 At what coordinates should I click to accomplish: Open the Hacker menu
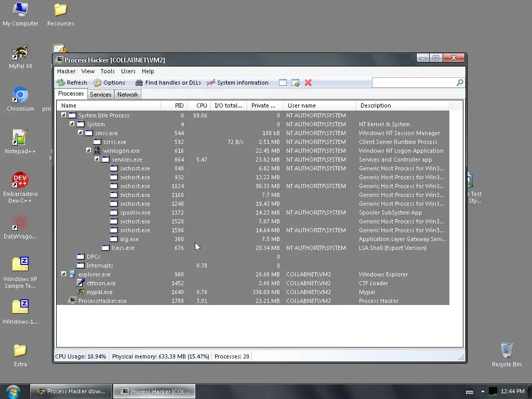(x=66, y=71)
